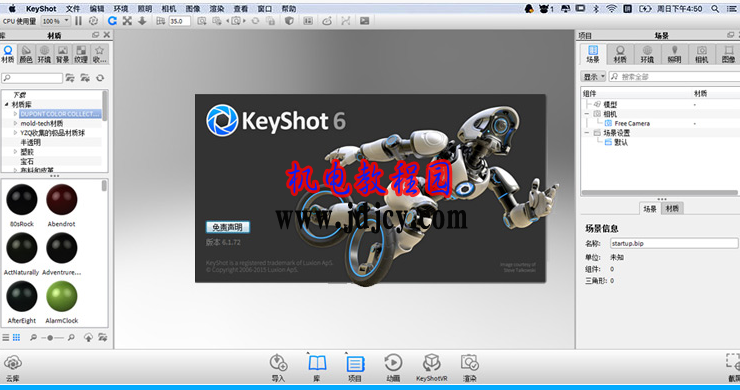
Task: Switch library to grid view mode
Action: point(17,337)
